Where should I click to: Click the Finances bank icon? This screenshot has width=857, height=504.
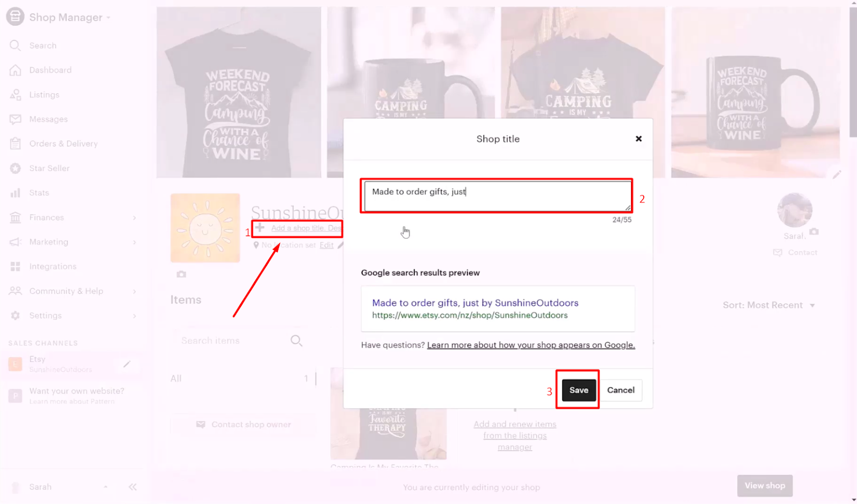[x=15, y=217]
